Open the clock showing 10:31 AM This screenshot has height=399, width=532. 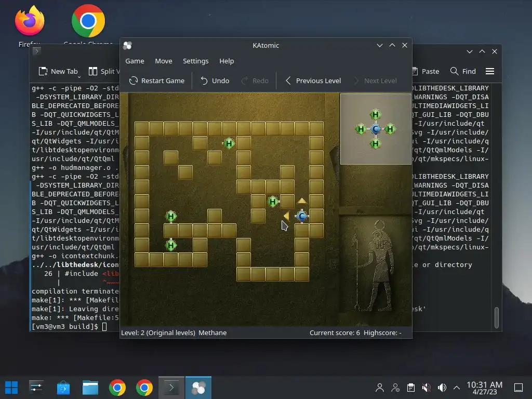coord(485,388)
